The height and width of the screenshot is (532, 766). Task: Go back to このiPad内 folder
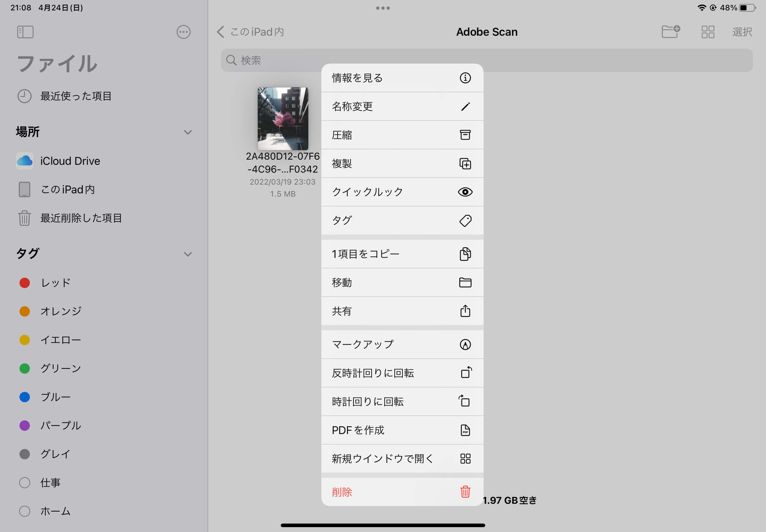coord(251,32)
